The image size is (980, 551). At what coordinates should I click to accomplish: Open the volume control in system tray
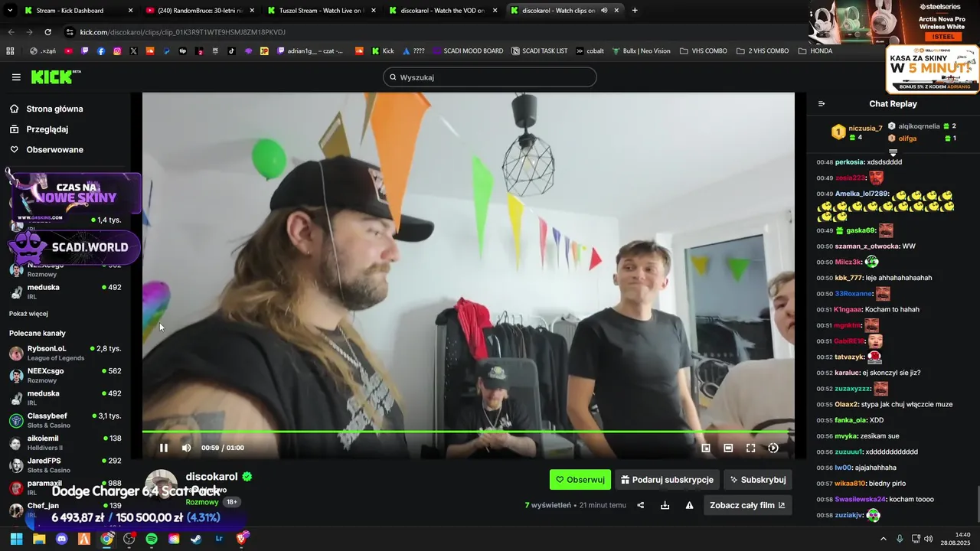coord(929,539)
